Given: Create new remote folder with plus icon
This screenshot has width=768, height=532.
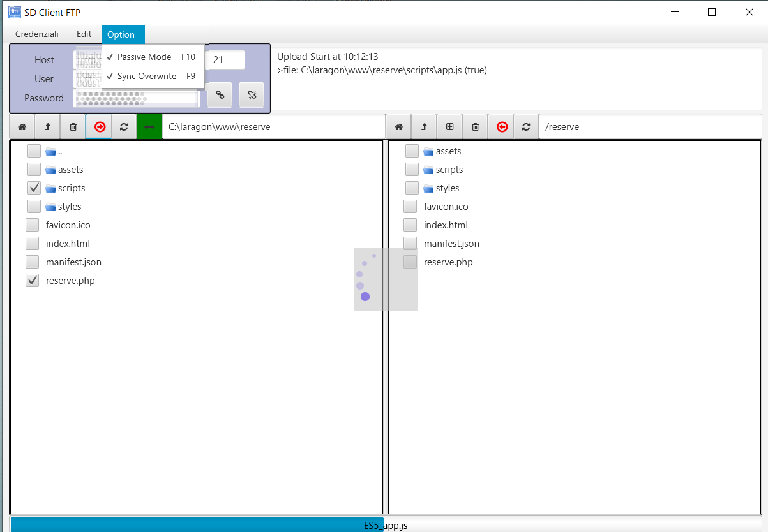Looking at the screenshot, I should pos(449,127).
